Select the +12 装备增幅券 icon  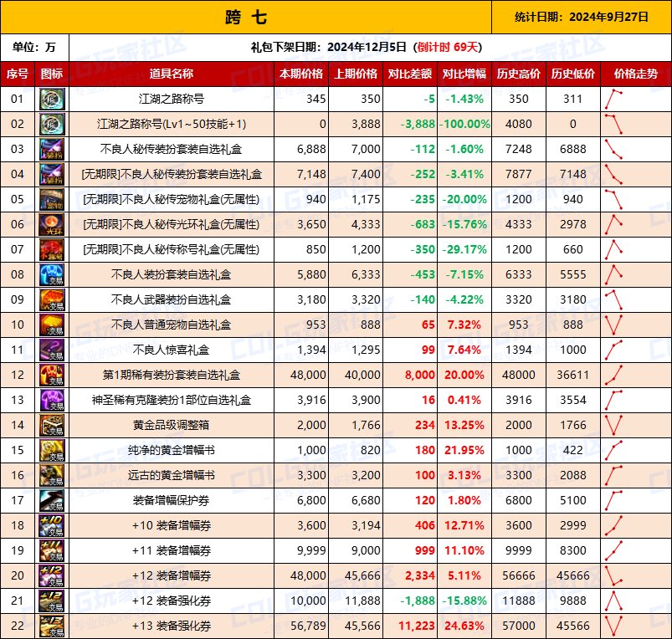tap(52, 575)
